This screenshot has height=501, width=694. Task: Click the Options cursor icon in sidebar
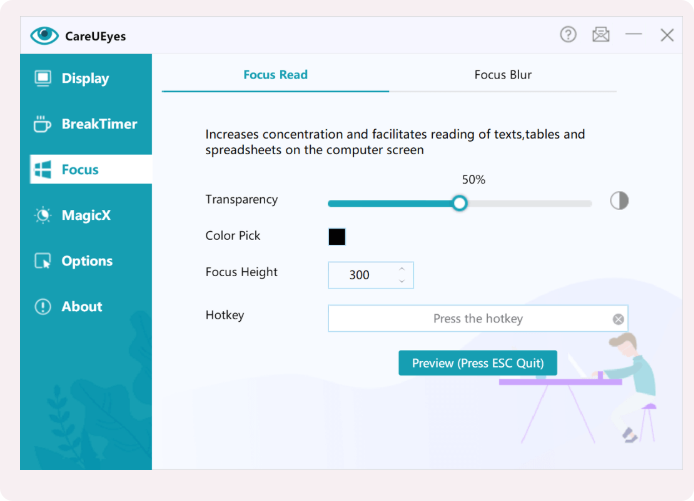[x=43, y=261]
